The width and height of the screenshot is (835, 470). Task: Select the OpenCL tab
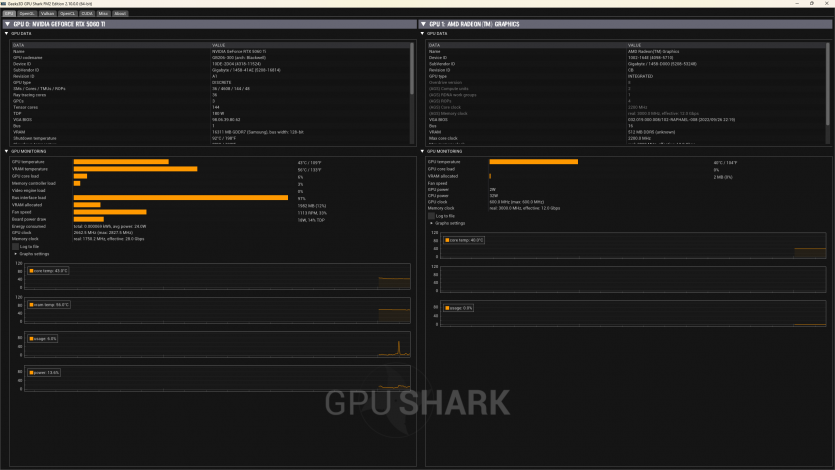68,13
